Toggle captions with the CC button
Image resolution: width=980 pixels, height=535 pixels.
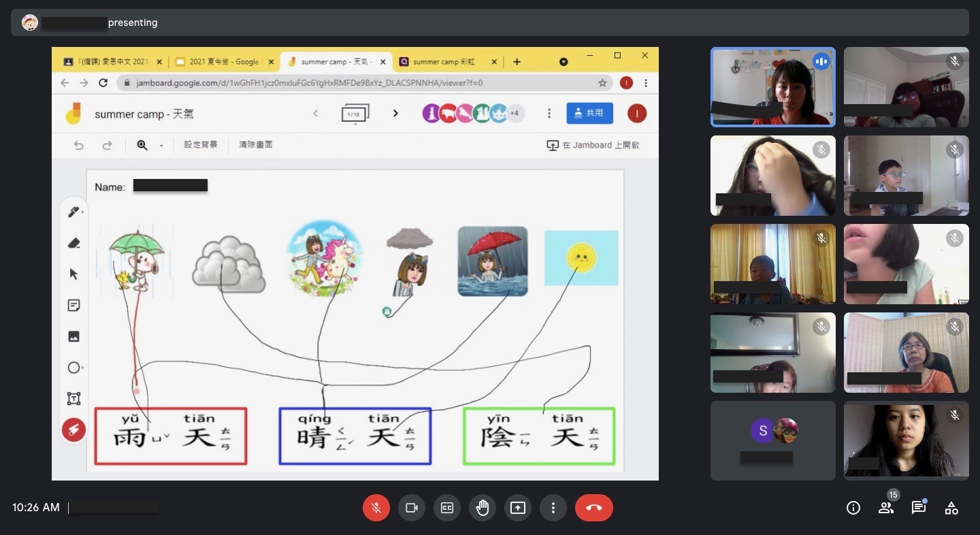pyautogui.click(x=447, y=508)
